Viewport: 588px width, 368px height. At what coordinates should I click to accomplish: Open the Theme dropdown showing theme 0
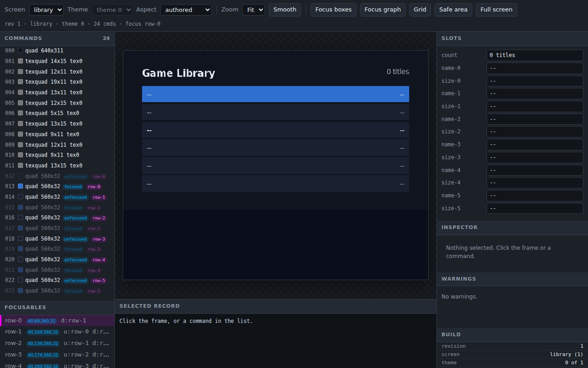click(x=112, y=10)
